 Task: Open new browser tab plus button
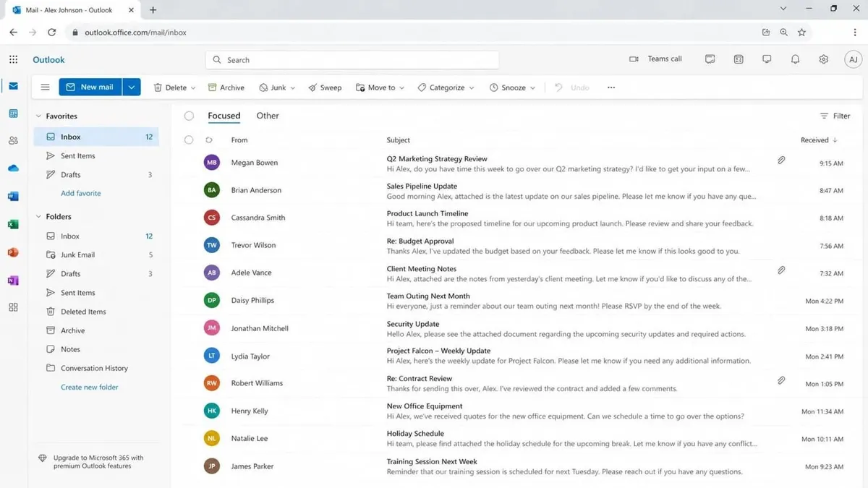(153, 10)
